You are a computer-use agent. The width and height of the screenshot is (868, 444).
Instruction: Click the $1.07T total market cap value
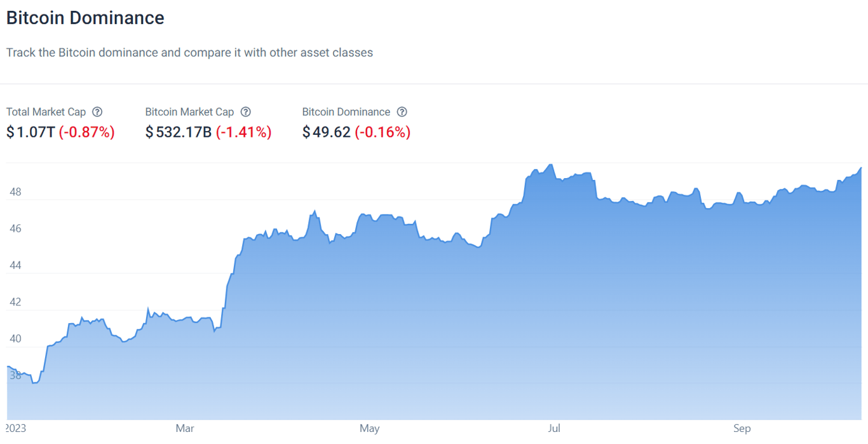[31, 132]
